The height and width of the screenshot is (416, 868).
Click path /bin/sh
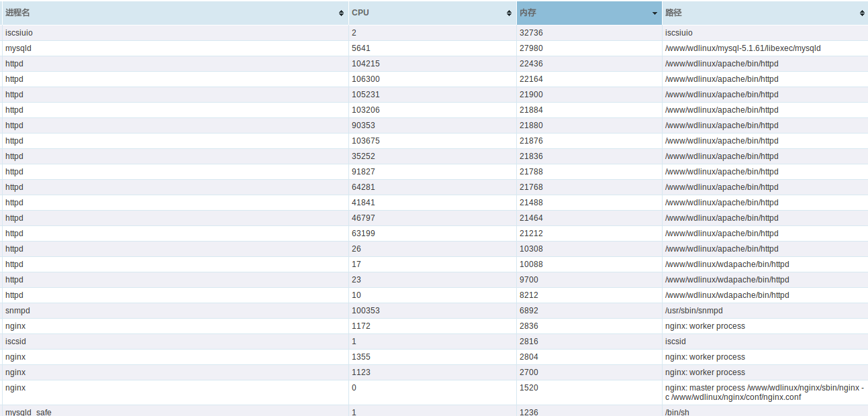point(677,412)
